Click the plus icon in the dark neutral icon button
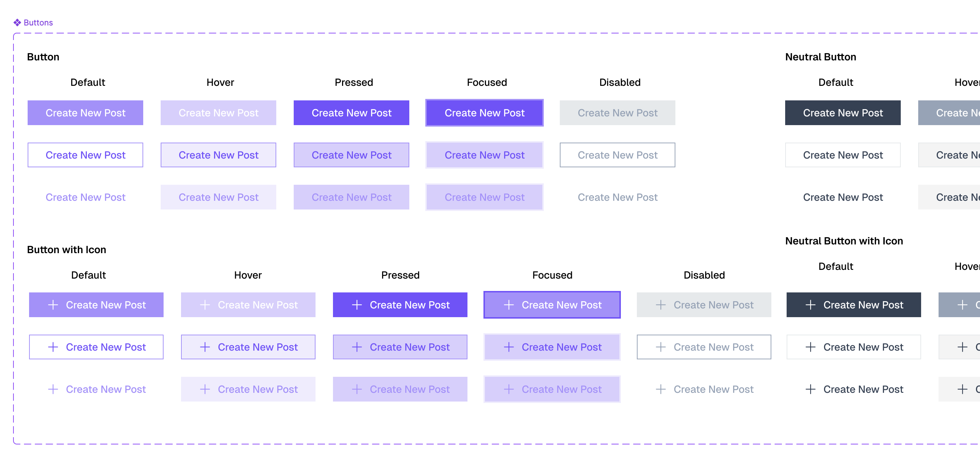 pos(811,304)
